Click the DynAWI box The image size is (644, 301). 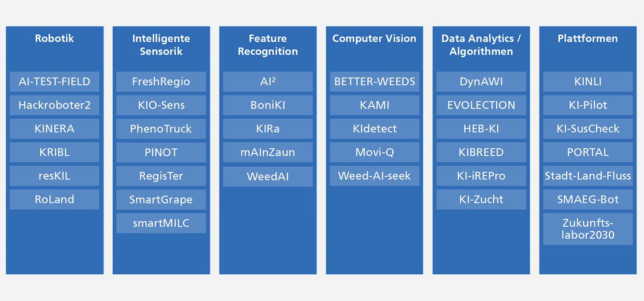click(481, 82)
